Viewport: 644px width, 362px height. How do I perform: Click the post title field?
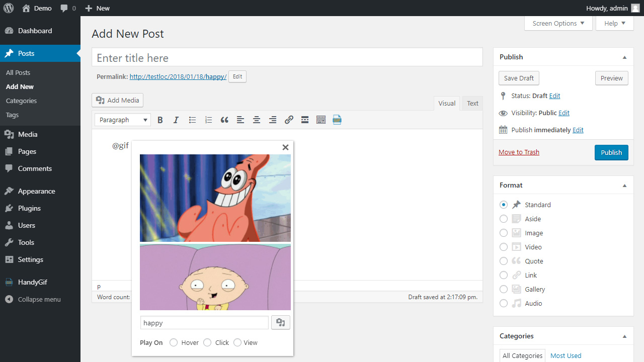coord(287,58)
